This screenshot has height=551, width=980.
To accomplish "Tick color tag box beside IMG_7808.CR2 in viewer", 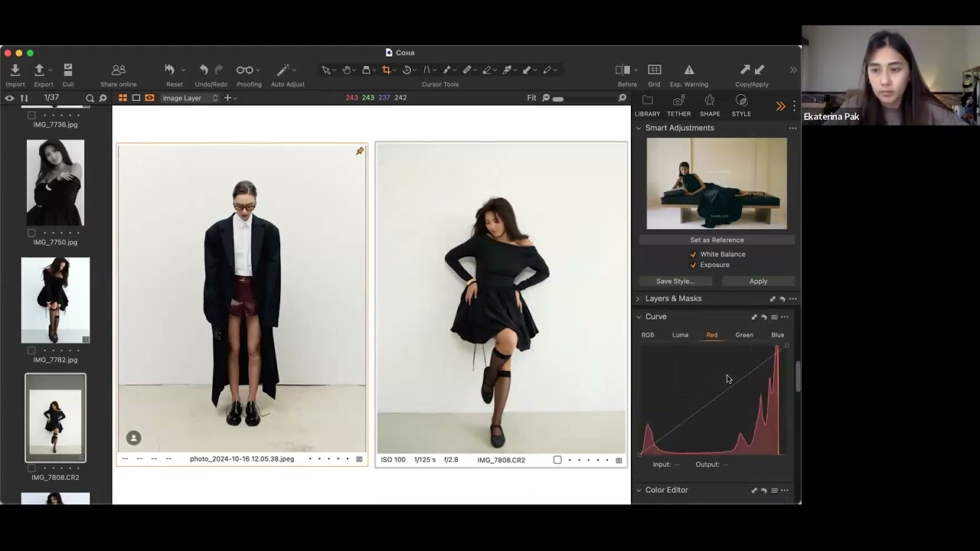I will [x=557, y=460].
